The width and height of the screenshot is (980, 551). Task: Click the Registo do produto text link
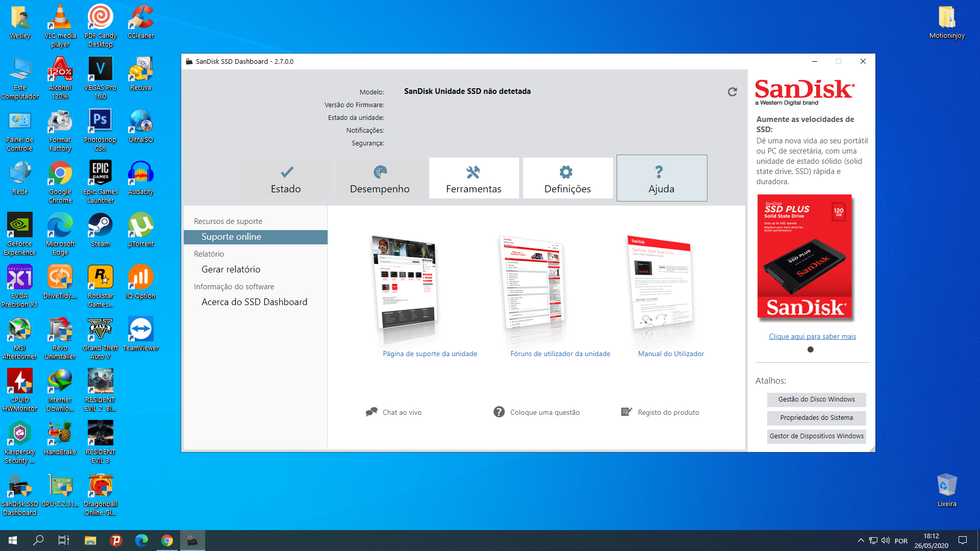(x=668, y=412)
